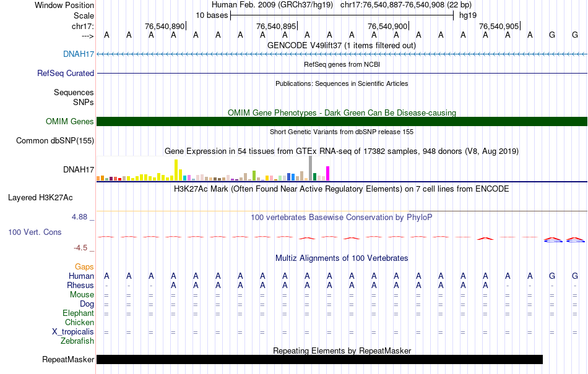Open the OMIM Genes track label
Screen dimensions: 588x374
[69, 121]
